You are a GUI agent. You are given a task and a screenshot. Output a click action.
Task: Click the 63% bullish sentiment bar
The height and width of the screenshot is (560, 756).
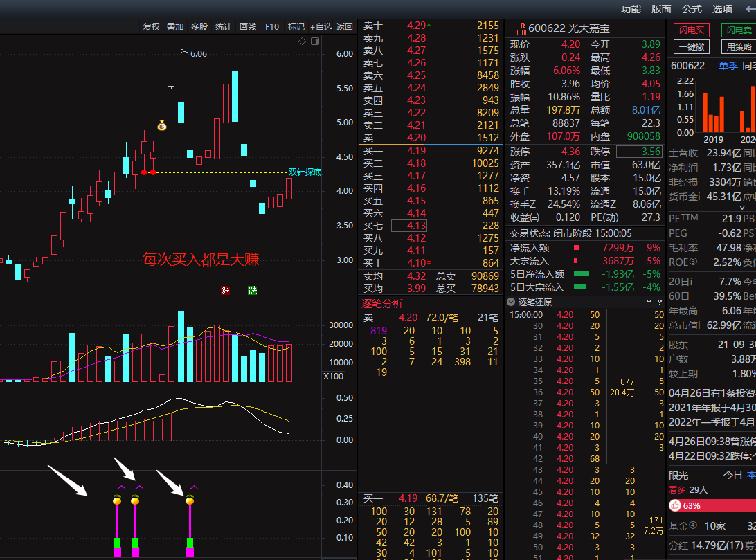pos(712,505)
